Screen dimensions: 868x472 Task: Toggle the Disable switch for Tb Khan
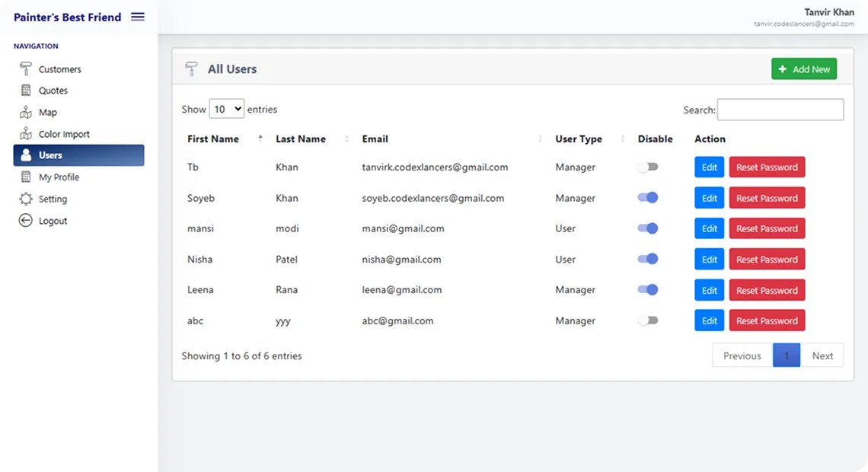[x=648, y=167]
